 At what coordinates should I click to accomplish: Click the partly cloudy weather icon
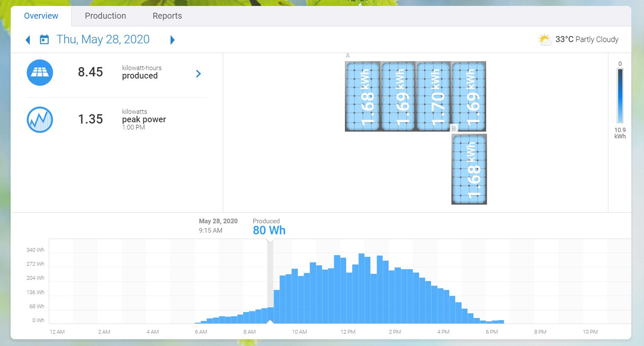pyautogui.click(x=545, y=40)
